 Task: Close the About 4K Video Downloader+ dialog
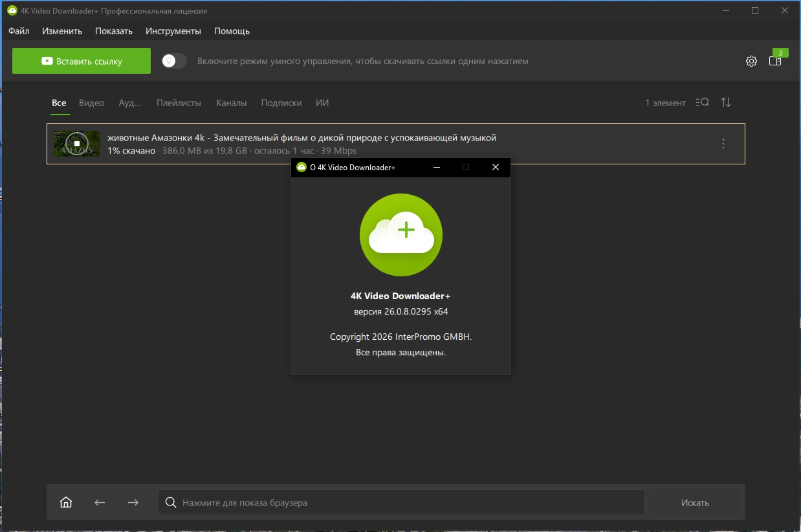coord(495,167)
